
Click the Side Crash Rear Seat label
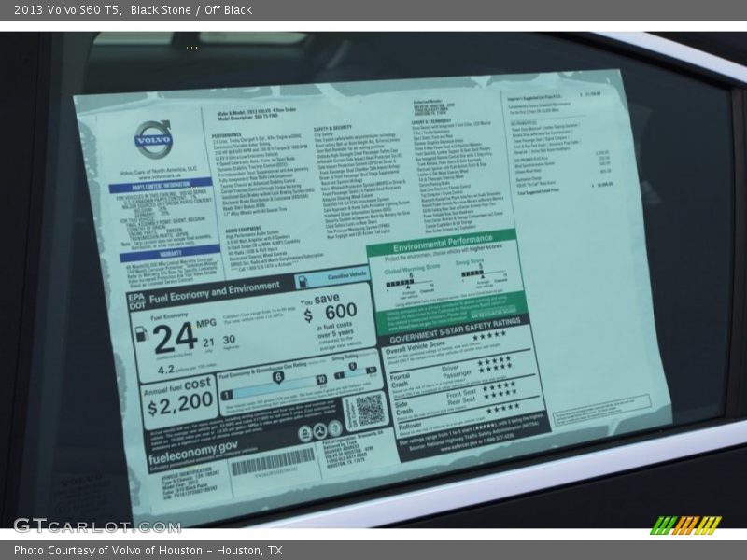tap(460, 400)
